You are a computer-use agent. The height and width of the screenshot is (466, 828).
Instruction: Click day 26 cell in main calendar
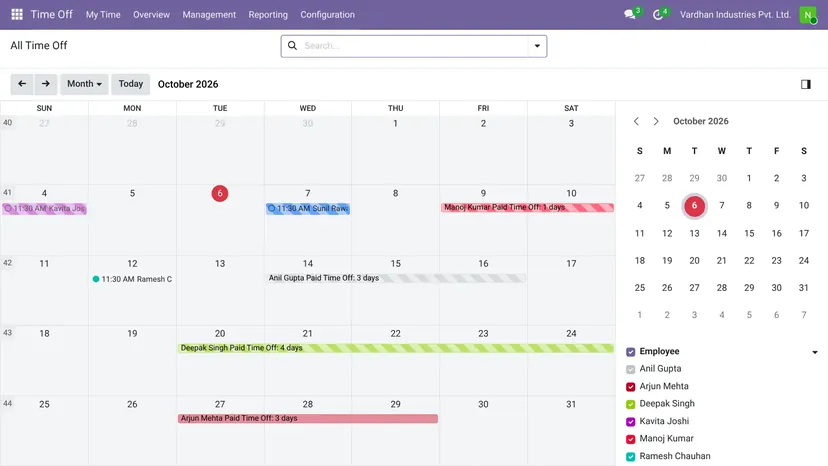[x=132, y=431]
